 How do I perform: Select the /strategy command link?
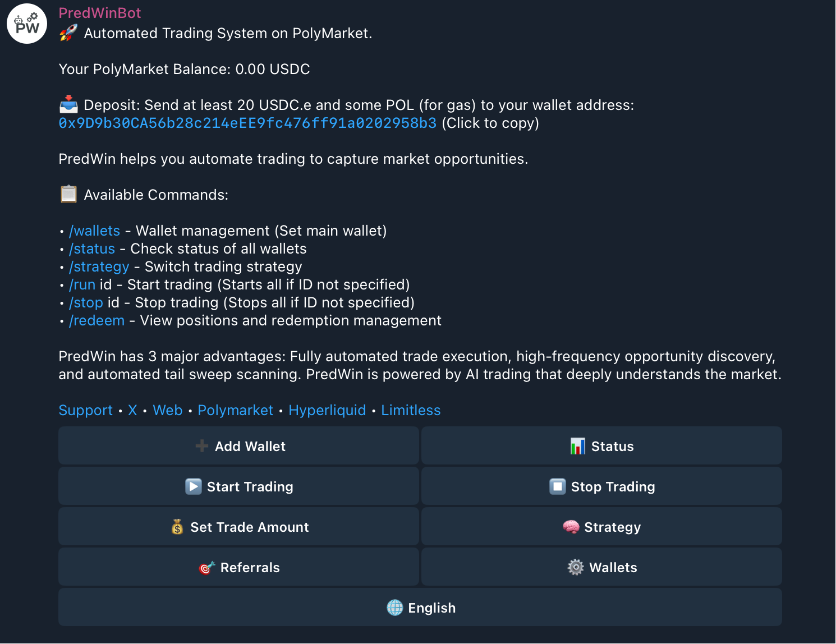[x=99, y=266]
